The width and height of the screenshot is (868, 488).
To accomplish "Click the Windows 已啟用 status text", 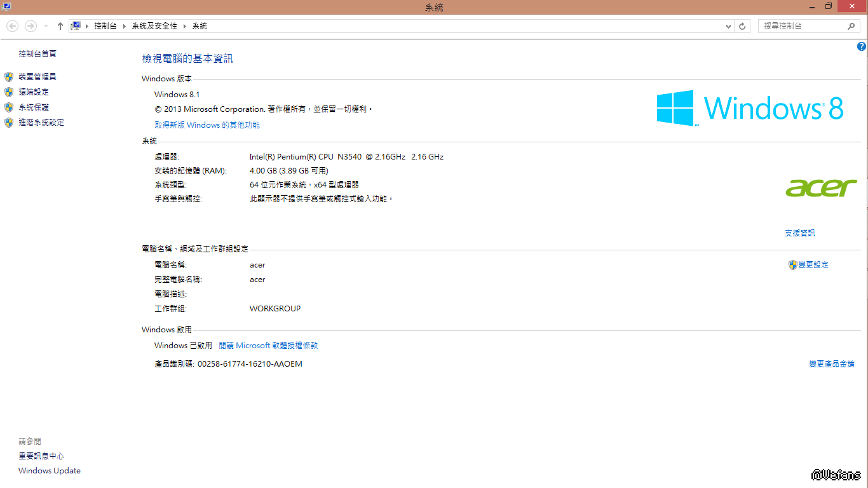I will coord(183,346).
